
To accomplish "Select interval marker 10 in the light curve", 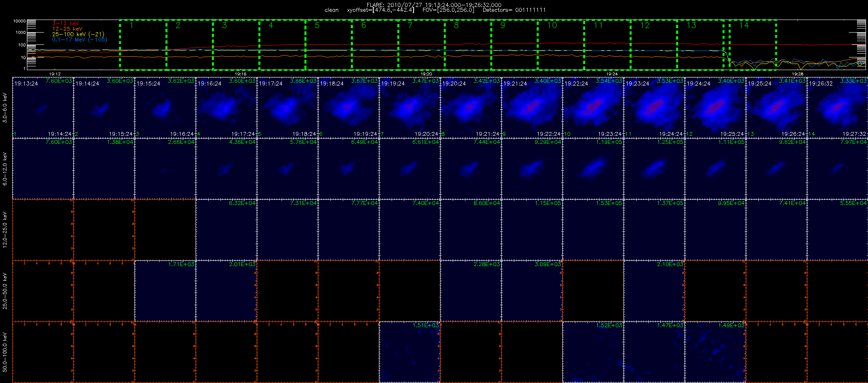I will point(552,25).
